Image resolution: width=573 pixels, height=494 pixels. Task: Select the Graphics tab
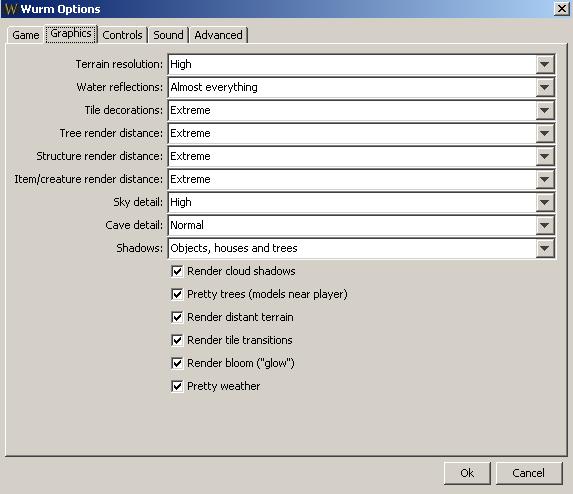(x=71, y=34)
